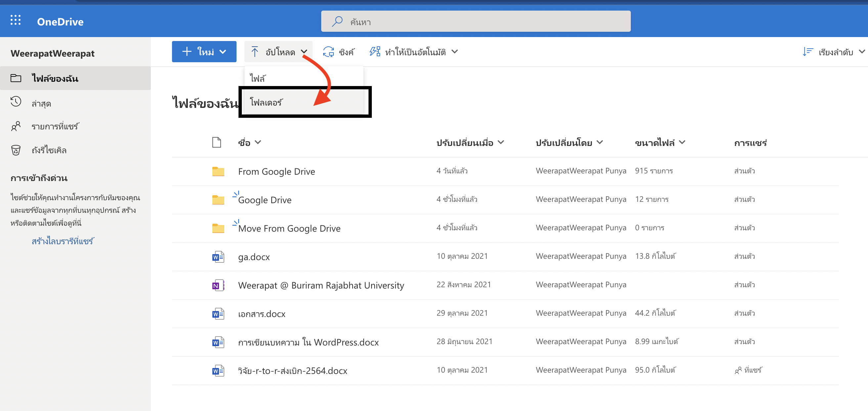Click the Shared people icon in sidebar
868x411 pixels.
(16, 126)
